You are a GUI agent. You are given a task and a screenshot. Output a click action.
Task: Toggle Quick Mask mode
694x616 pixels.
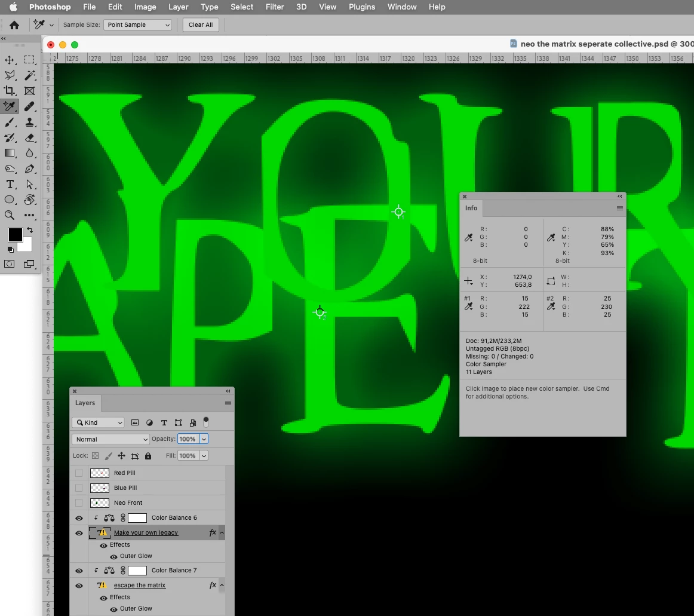click(x=10, y=264)
